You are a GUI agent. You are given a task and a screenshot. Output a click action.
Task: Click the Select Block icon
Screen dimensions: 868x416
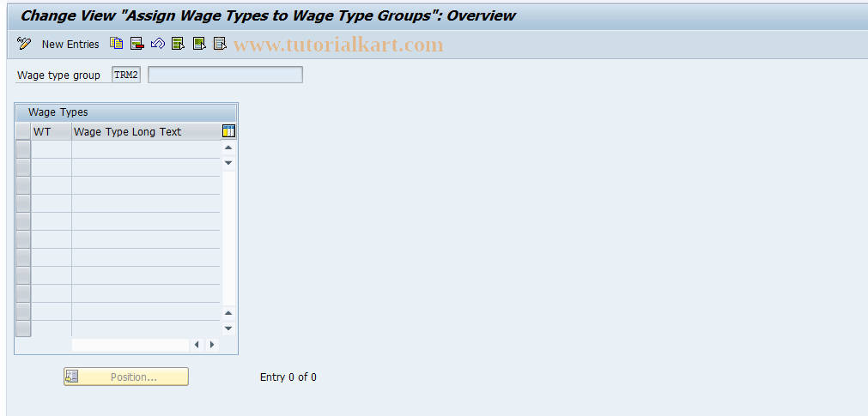pyautogui.click(x=199, y=44)
